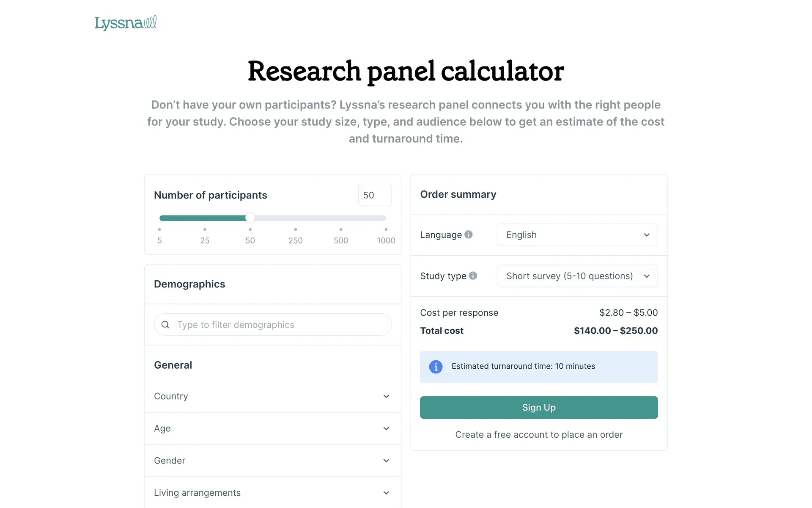Click the participants slider handle
Screen dimensions: 812x508
pyautogui.click(x=250, y=218)
